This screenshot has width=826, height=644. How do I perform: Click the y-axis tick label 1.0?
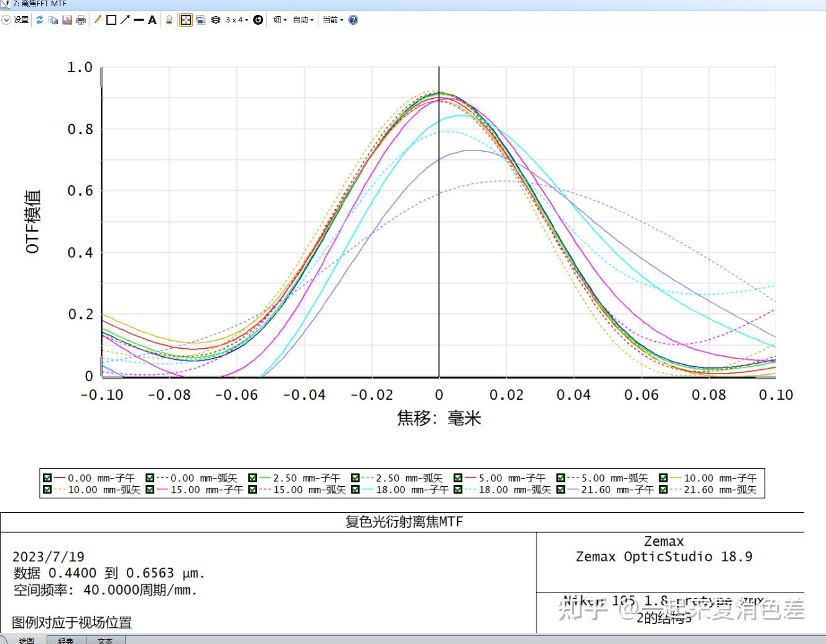80,67
